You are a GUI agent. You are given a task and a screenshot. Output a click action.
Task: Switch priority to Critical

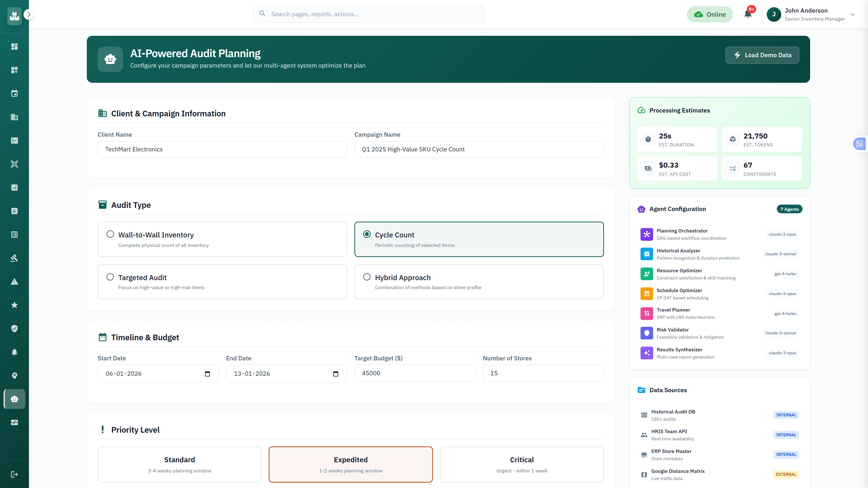522,464
